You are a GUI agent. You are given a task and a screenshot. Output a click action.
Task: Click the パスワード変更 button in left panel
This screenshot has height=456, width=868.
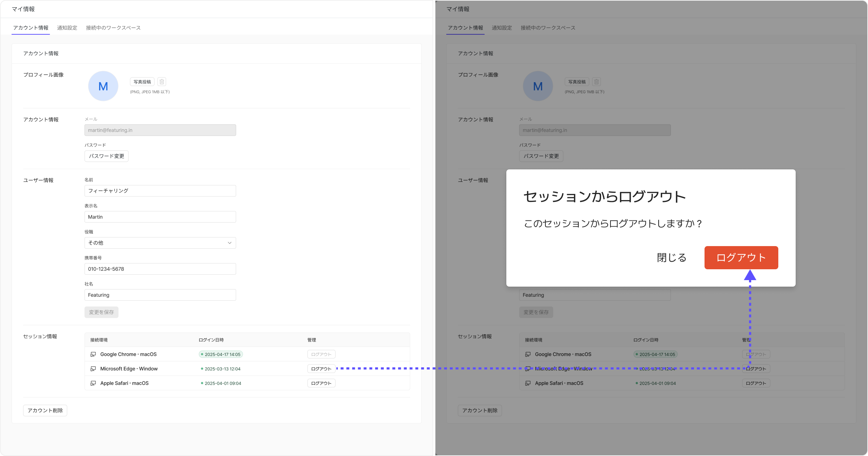point(106,156)
